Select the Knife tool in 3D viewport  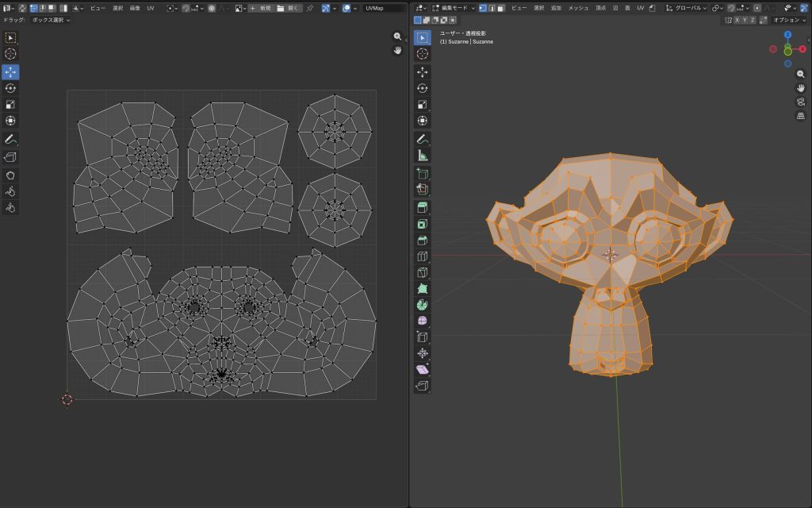point(423,271)
